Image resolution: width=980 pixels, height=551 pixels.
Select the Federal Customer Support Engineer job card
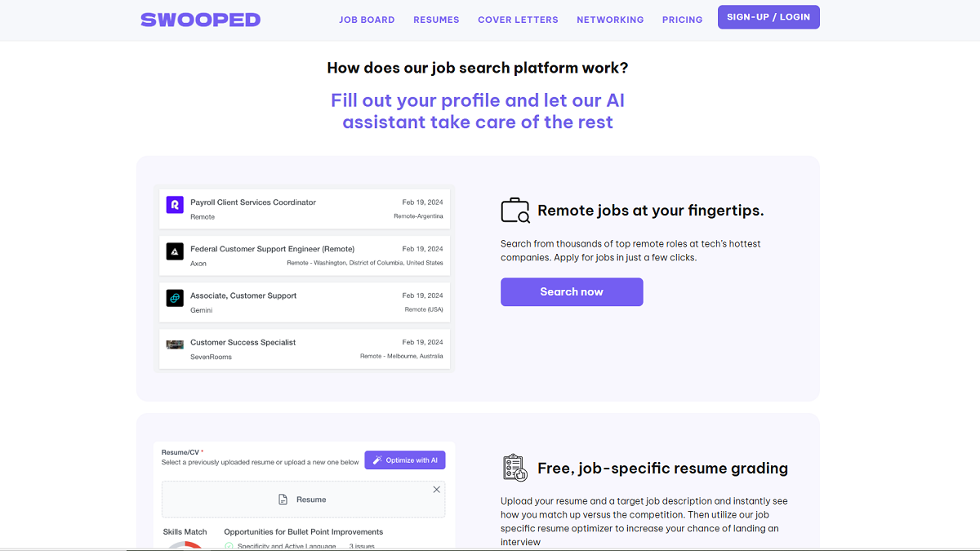[x=304, y=255]
